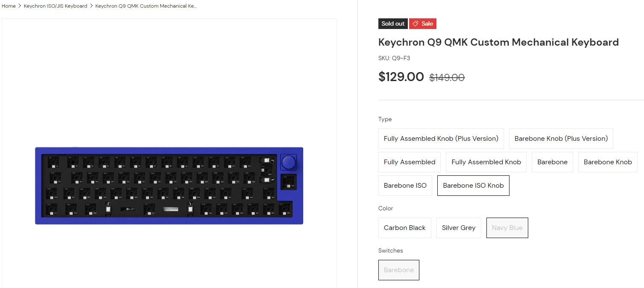Click the chevron after Keychron ISO/JIS Keyboard

[x=91, y=6]
